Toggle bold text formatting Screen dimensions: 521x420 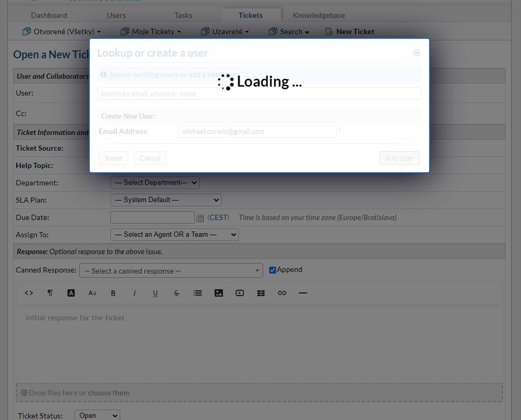click(x=113, y=293)
